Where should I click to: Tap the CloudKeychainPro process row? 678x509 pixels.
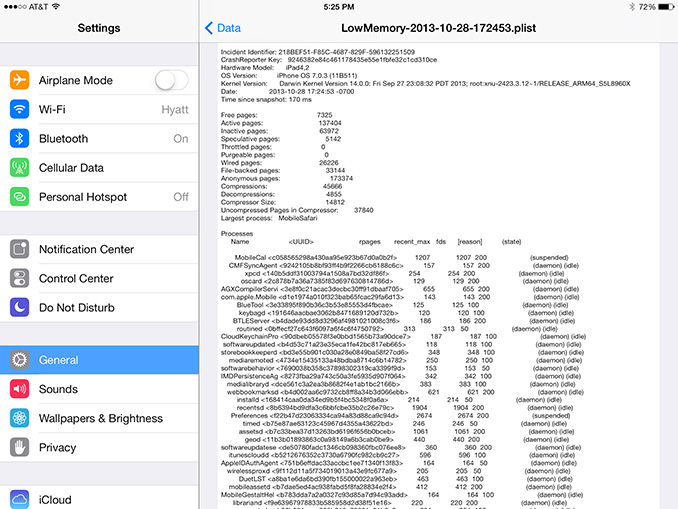point(403,336)
